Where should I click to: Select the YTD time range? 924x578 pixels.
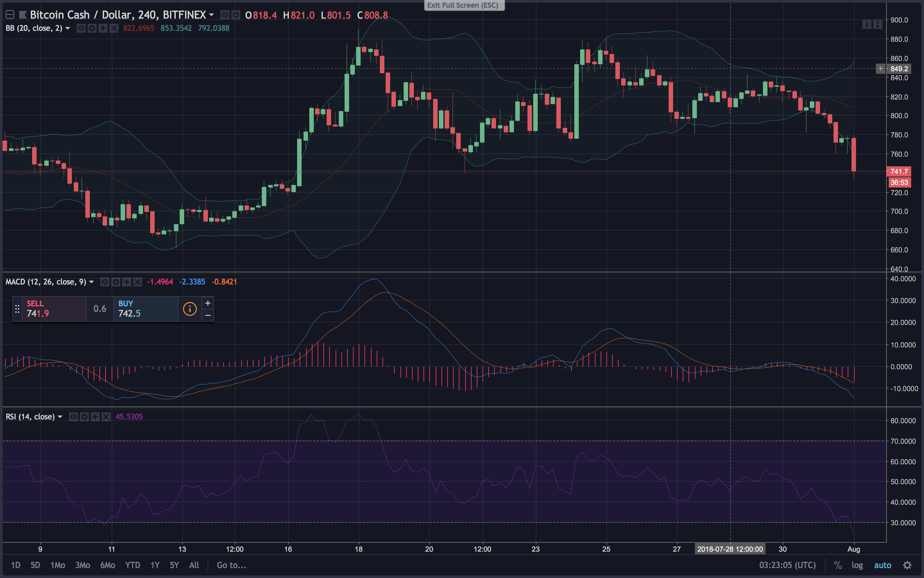pyautogui.click(x=133, y=565)
